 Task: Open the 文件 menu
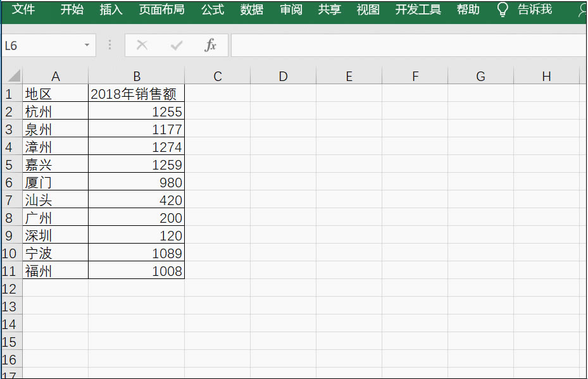(x=23, y=9)
